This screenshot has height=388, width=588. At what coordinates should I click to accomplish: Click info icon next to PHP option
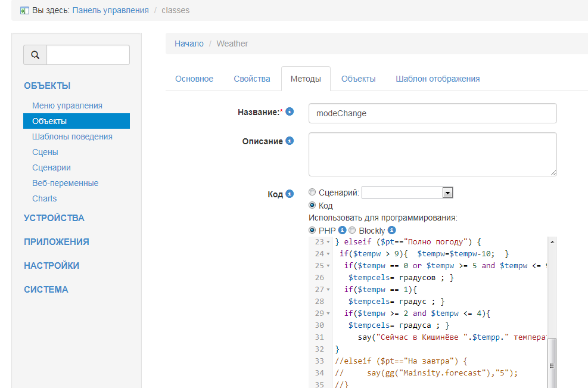tap(342, 230)
